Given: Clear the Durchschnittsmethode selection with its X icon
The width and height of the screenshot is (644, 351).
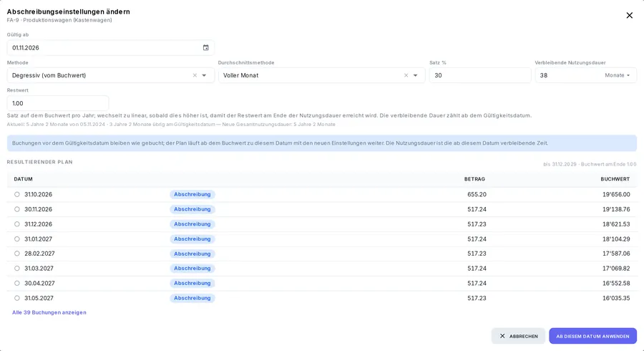Looking at the screenshot, I should point(406,75).
